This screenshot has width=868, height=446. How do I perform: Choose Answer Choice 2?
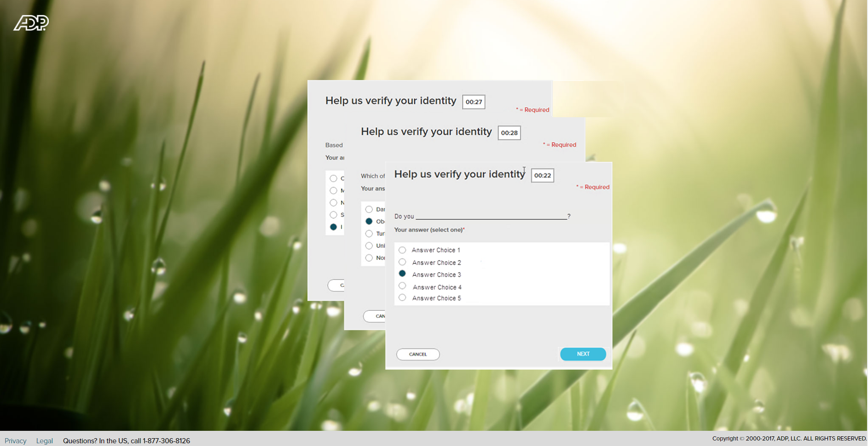click(x=402, y=262)
